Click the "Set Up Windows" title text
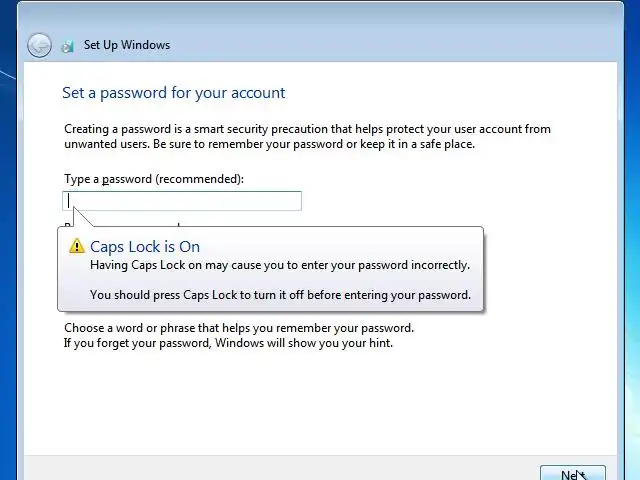Image resolution: width=640 pixels, height=480 pixels. (x=127, y=45)
